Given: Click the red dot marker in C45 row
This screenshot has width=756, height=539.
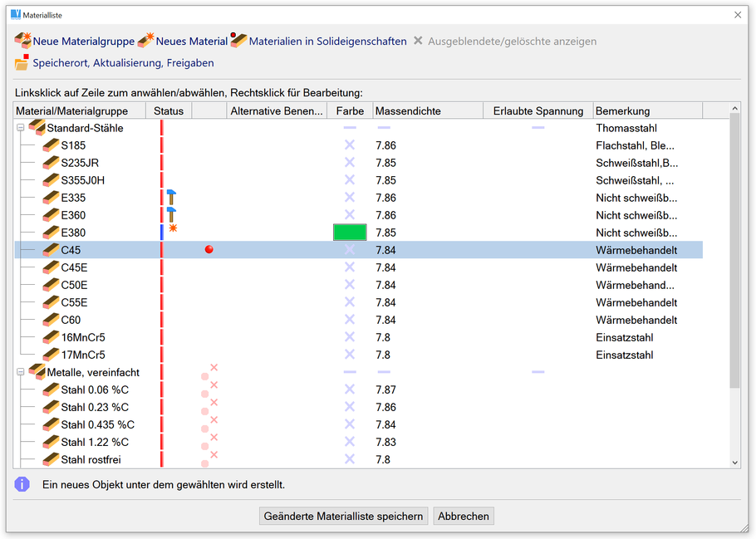Looking at the screenshot, I should coord(209,249).
